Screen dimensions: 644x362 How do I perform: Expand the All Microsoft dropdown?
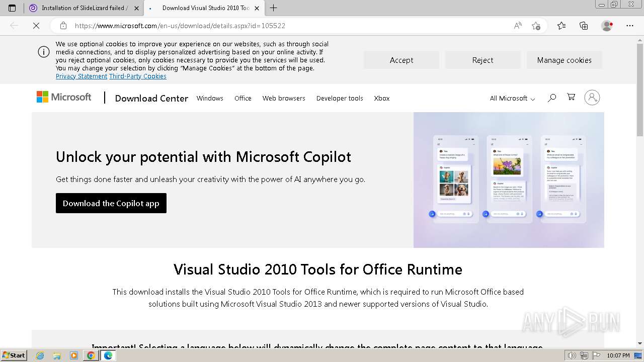(x=512, y=99)
